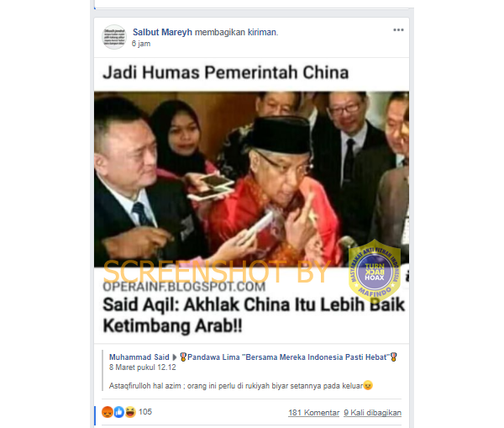Click the Jadi Humas Pemerintah China heading
This screenshot has width=504, height=428.
click(x=226, y=72)
